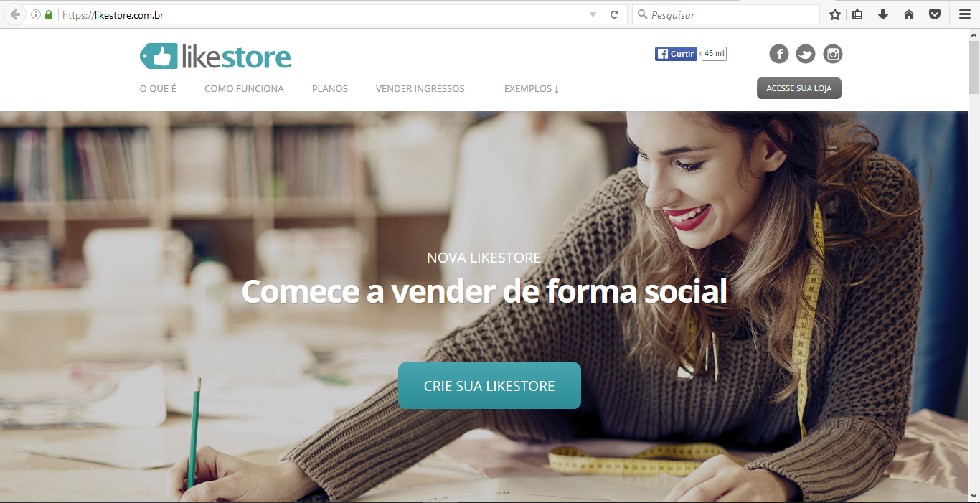Viewport: 980px width, 503px height.
Task: Click the ACESSE SUA LOJA button
Action: [x=799, y=88]
